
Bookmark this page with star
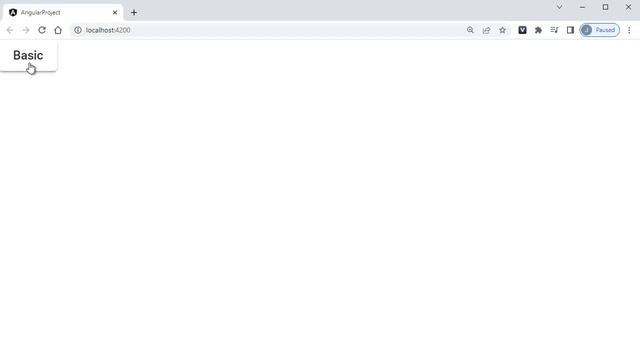[502, 30]
